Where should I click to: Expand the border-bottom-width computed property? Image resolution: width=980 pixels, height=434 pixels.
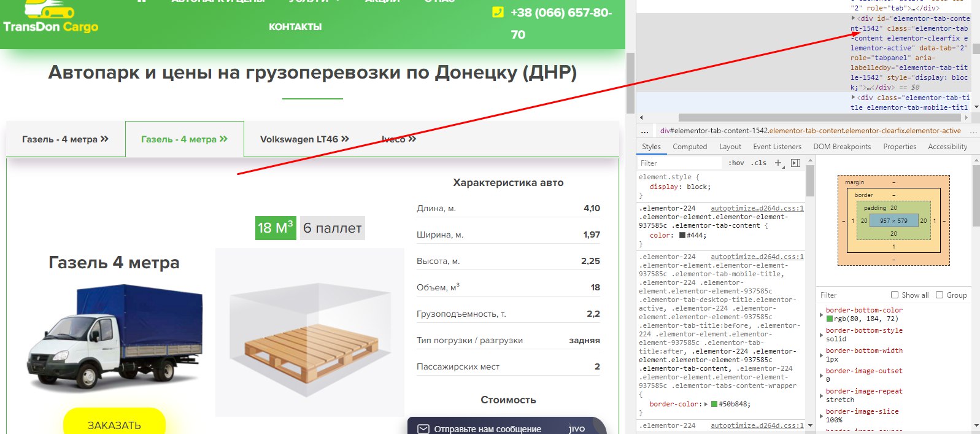point(822,355)
